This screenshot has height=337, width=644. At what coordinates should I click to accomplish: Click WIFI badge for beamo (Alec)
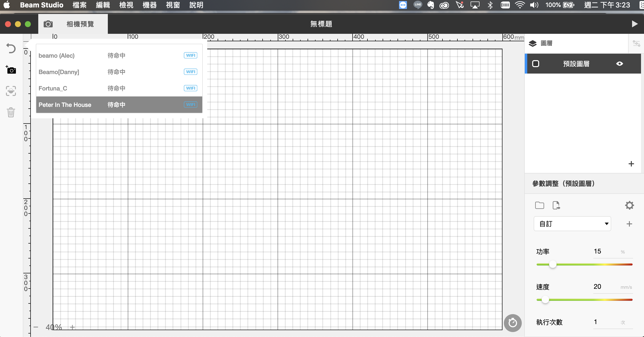point(191,55)
